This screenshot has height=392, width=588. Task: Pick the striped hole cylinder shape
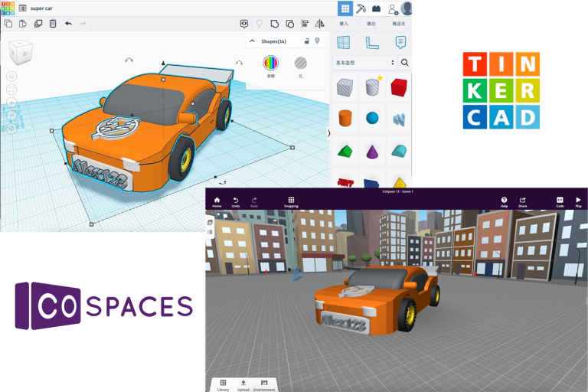tap(372, 87)
